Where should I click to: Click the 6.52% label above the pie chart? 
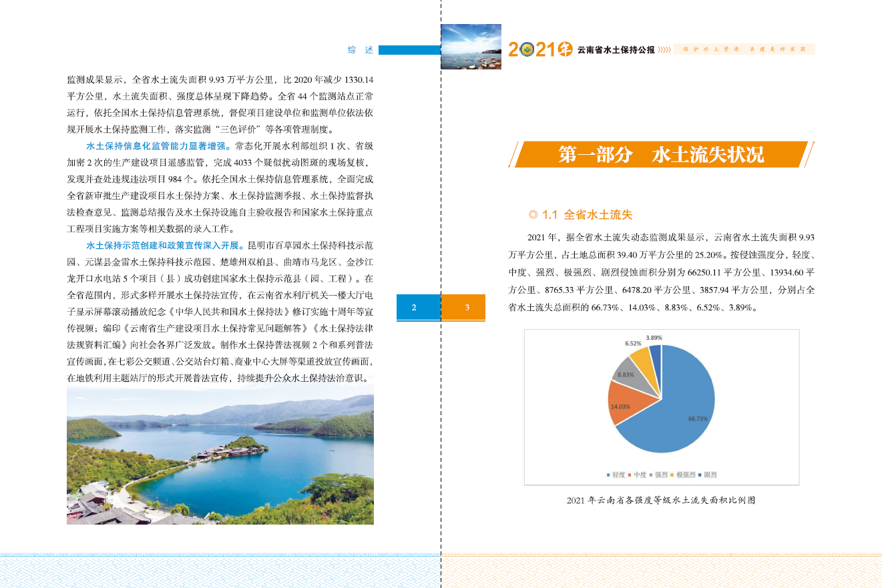(x=634, y=343)
